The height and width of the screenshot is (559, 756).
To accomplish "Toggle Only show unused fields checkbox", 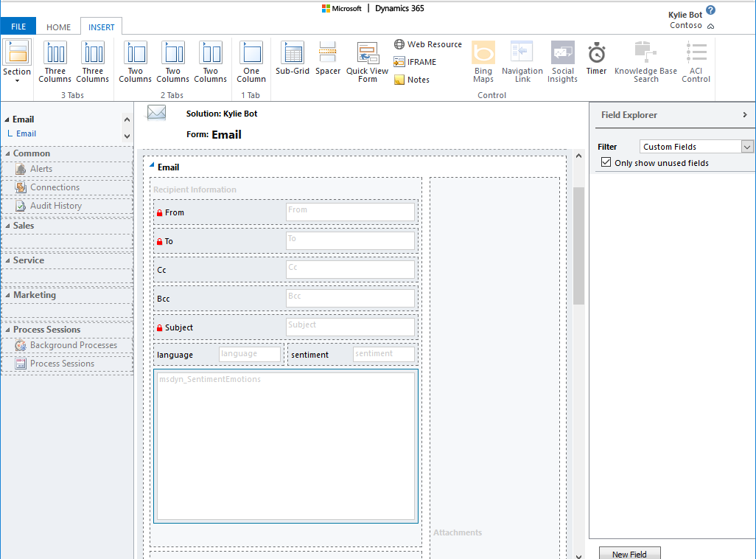I will click(x=606, y=162).
